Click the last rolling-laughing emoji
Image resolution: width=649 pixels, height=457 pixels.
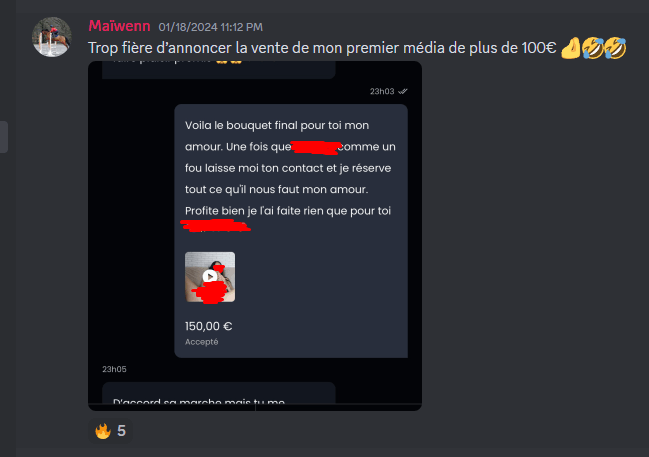click(615, 48)
